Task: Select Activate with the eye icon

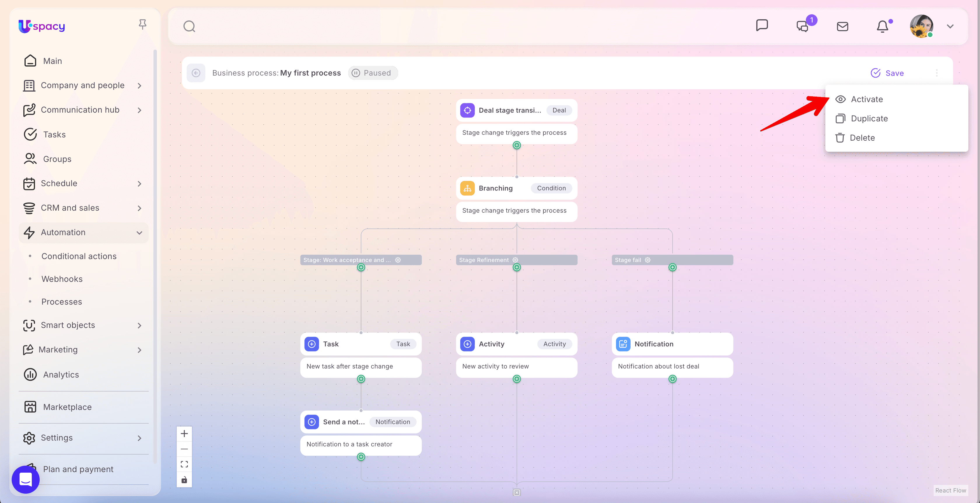Action: click(866, 99)
